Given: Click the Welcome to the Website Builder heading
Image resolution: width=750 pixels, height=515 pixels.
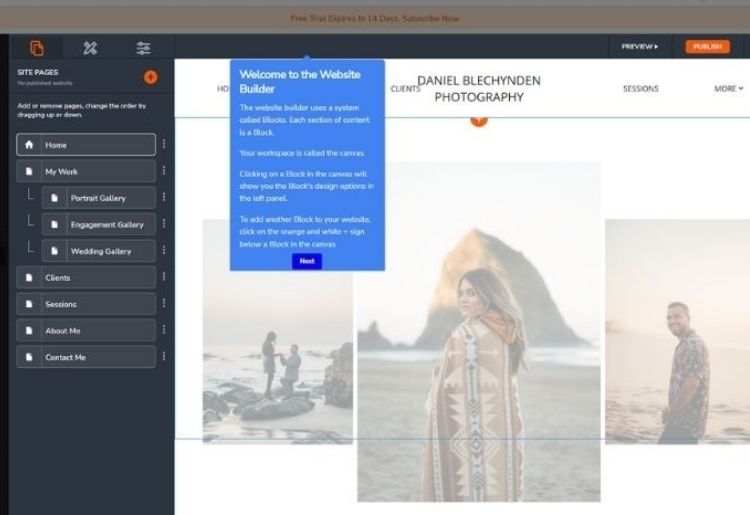Looking at the screenshot, I should click(x=300, y=82).
